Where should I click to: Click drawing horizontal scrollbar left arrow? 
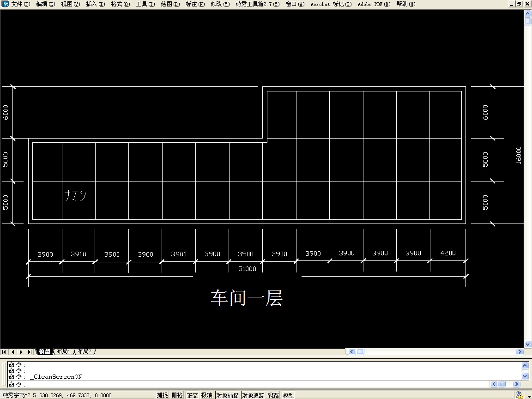tap(351, 352)
